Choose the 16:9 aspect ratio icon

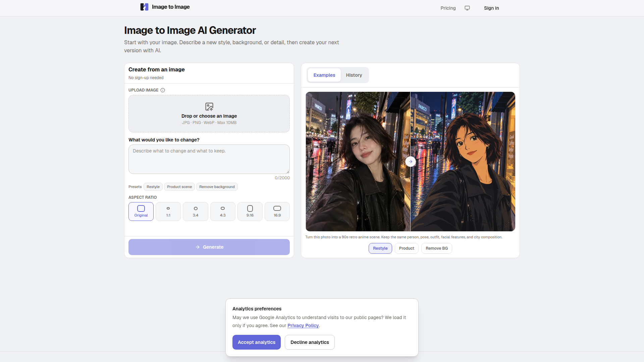(277, 208)
